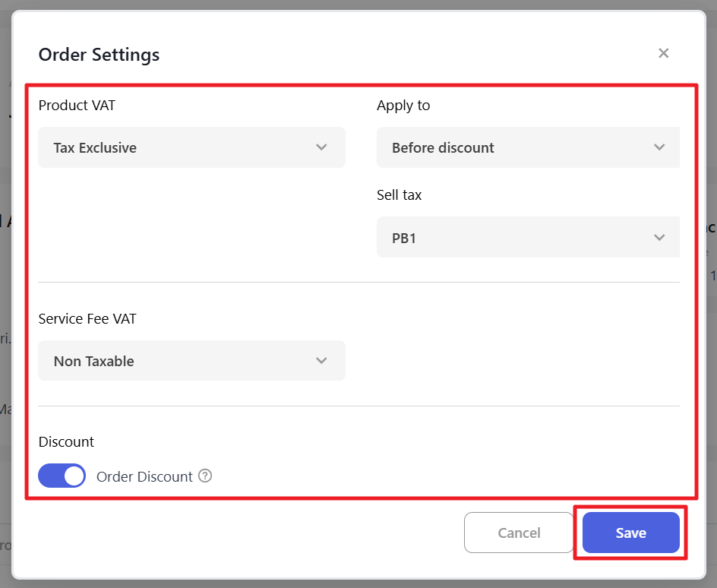
Task: Click the Discount section heading
Action: coord(66,441)
